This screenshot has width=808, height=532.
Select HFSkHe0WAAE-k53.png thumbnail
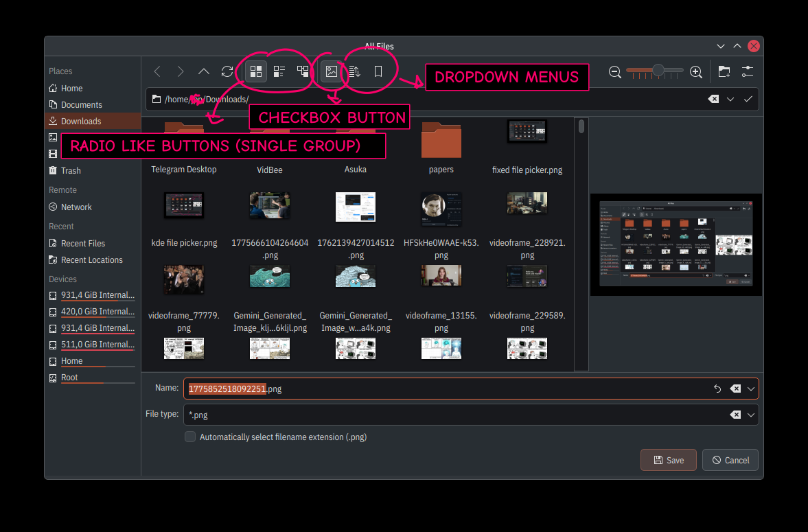(441, 209)
